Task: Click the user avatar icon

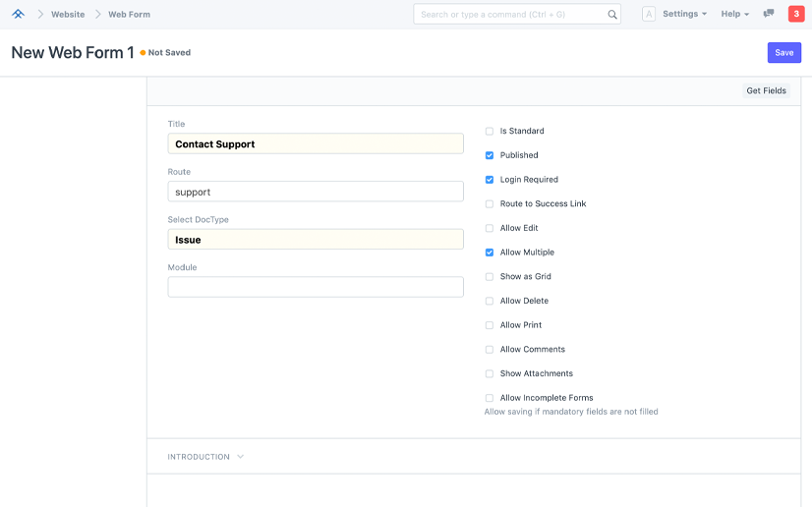Action: pos(648,15)
